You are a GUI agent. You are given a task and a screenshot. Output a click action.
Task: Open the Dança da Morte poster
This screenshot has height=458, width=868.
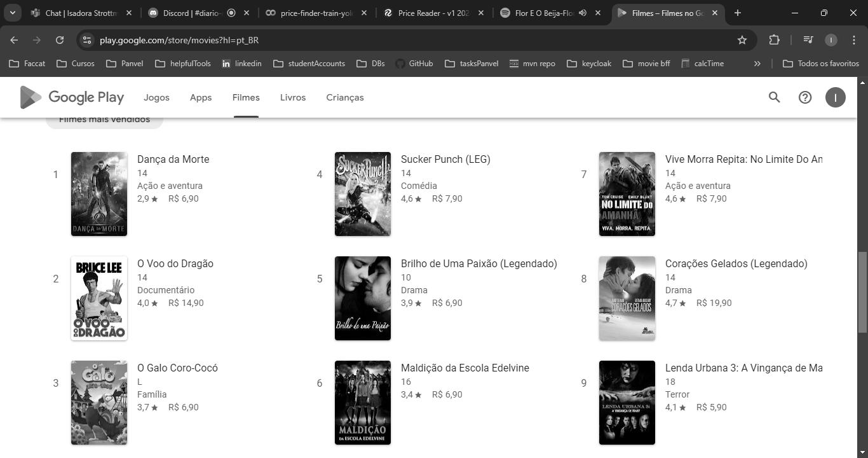[99, 194]
